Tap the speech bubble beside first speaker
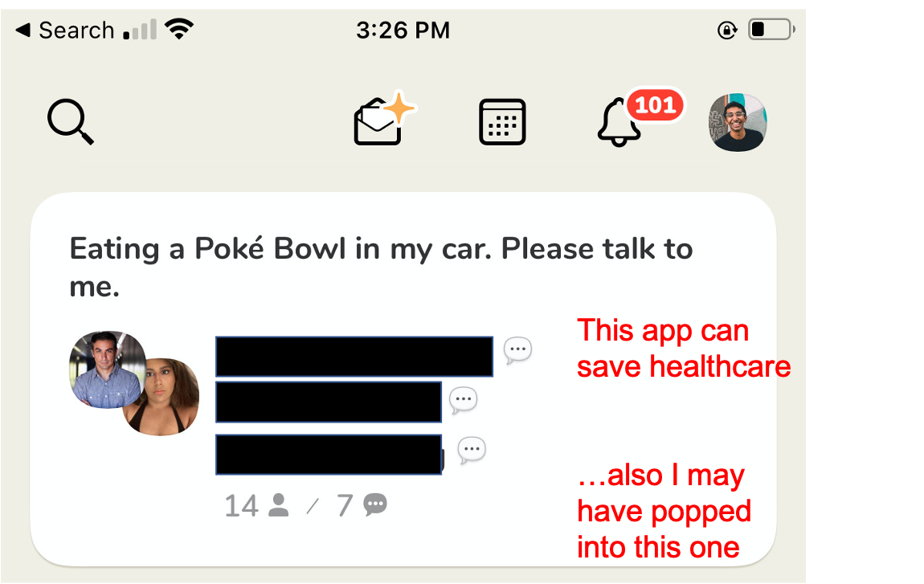This screenshot has width=924, height=584. (x=518, y=350)
